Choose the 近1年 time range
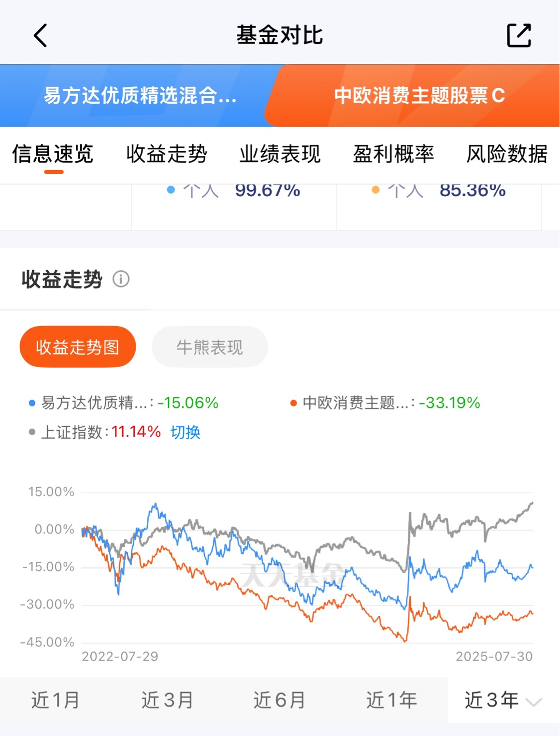Screen dimensions: 560x736 [x=391, y=700]
